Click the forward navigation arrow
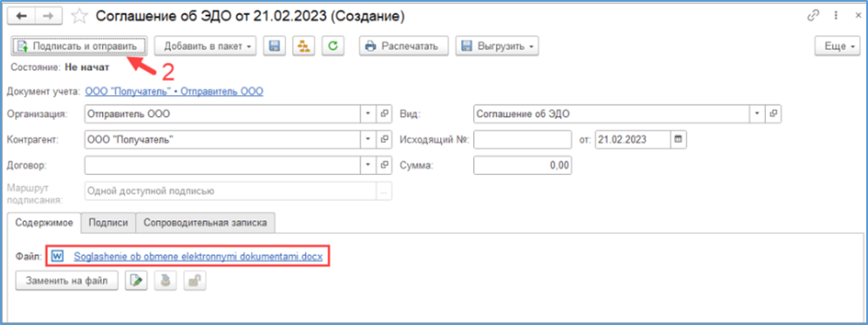This screenshot has height=325, width=868. coord(49,16)
